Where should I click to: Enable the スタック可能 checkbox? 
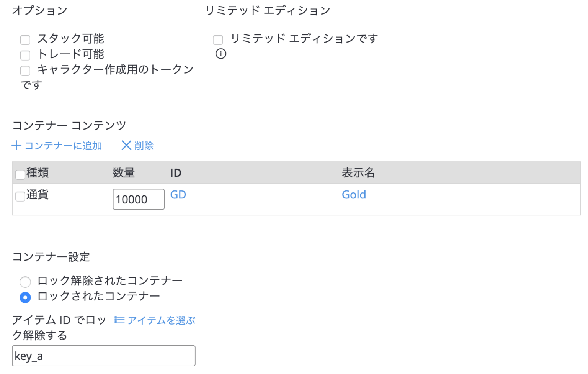pyautogui.click(x=25, y=40)
